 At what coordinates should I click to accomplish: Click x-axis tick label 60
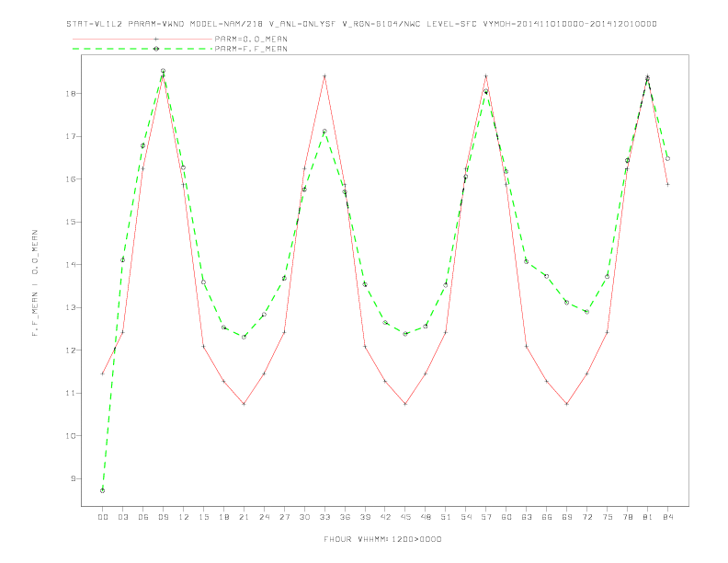pos(506,517)
